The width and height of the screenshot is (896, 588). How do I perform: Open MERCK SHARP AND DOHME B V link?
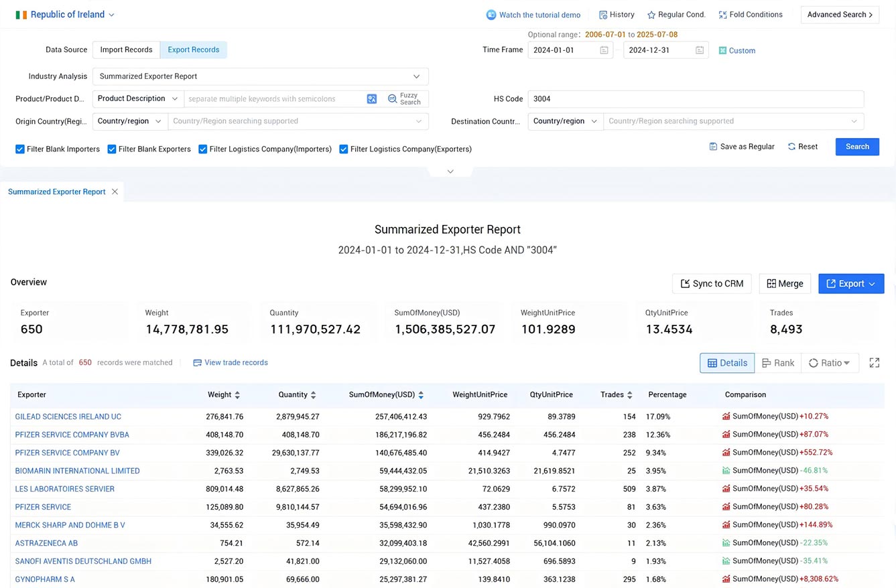70,525
